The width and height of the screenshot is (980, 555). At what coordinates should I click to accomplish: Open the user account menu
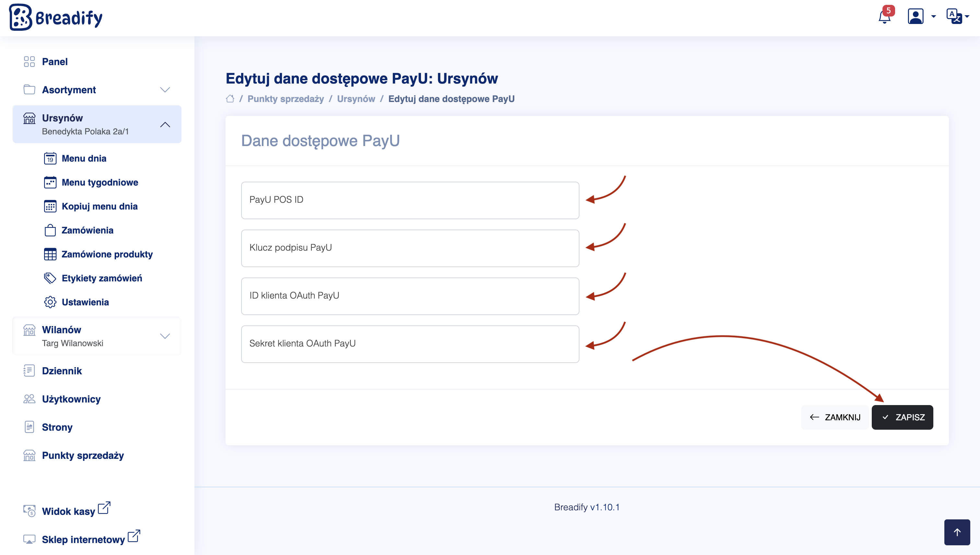click(920, 17)
